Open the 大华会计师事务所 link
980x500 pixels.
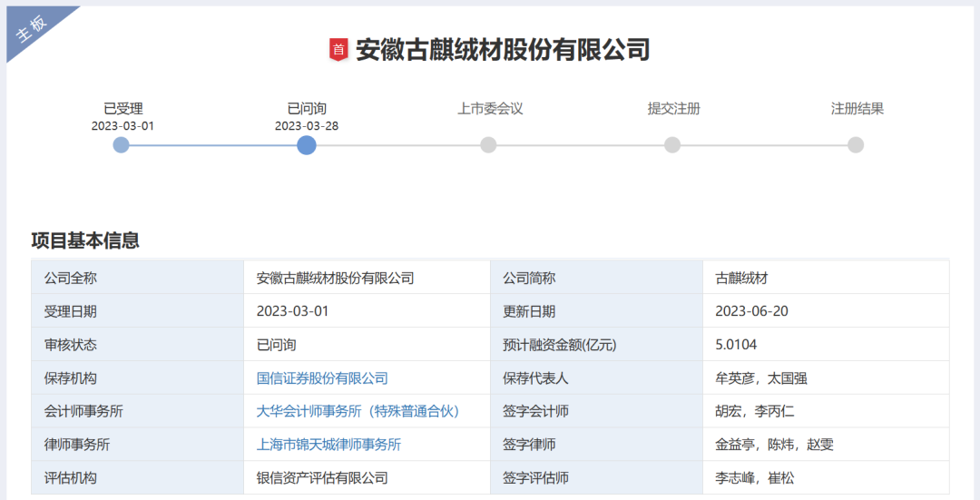358,411
